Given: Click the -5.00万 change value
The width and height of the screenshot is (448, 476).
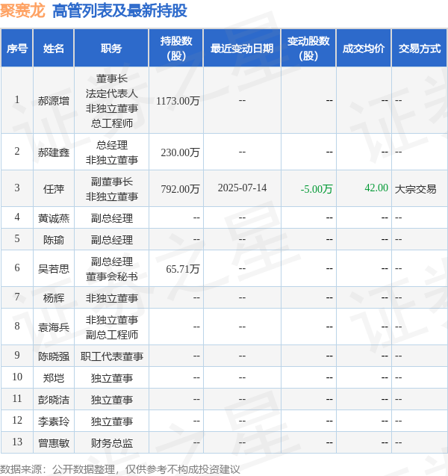Looking at the screenshot, I should tap(317, 189).
